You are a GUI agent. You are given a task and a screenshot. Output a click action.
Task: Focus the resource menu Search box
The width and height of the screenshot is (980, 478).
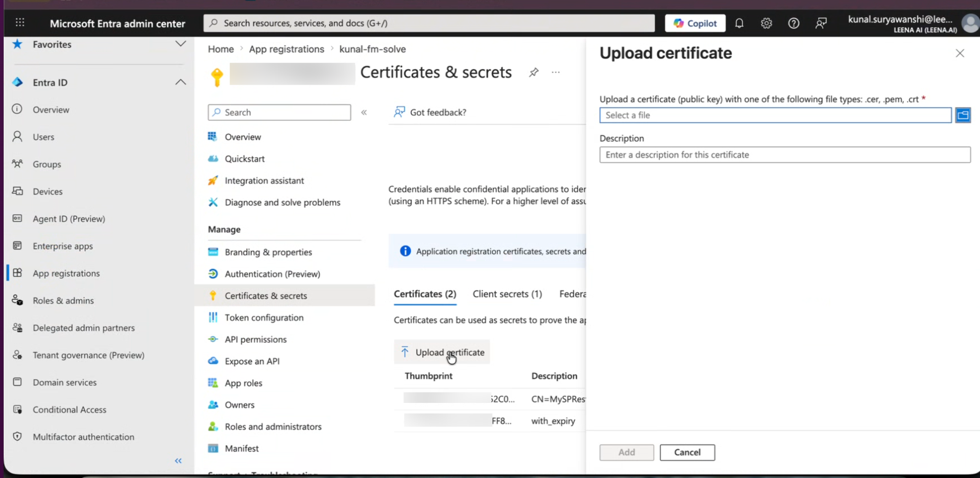[279, 112]
